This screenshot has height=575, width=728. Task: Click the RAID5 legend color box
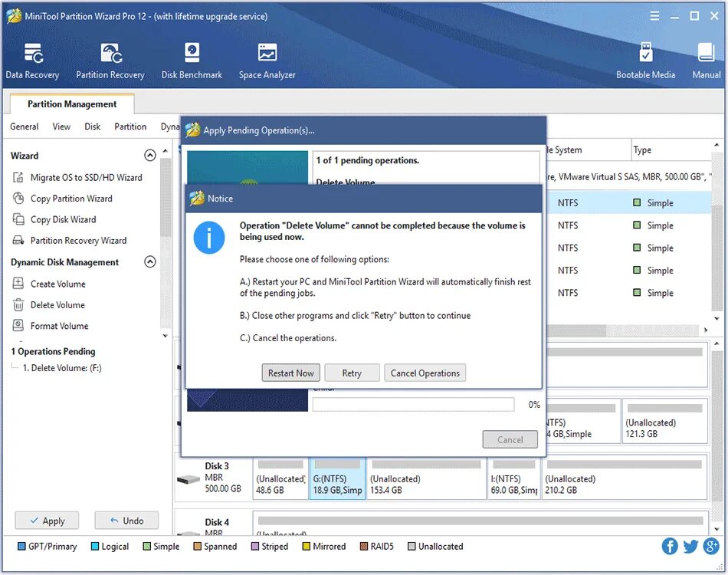[x=364, y=546]
